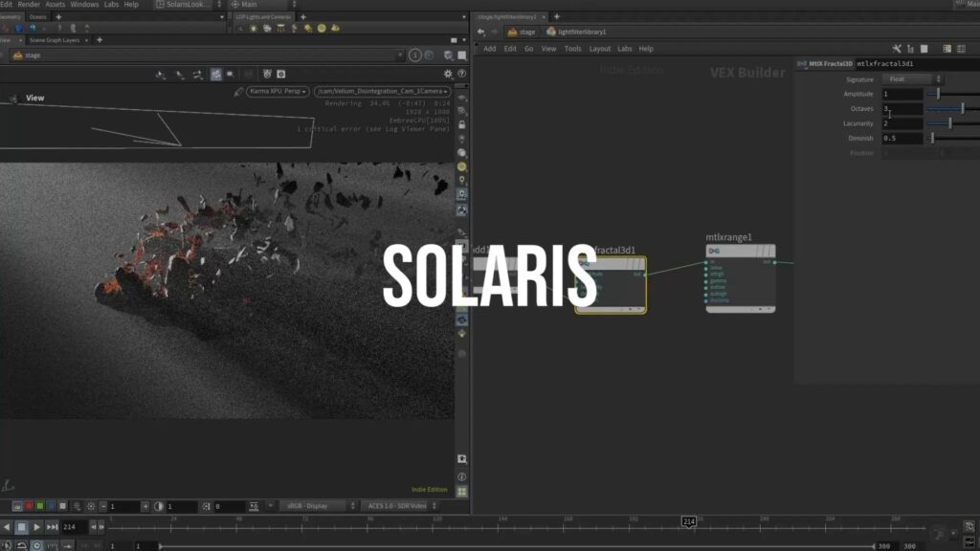Viewport: 980px width, 551px height.
Task: Click the stop playback button
Action: click(x=21, y=527)
